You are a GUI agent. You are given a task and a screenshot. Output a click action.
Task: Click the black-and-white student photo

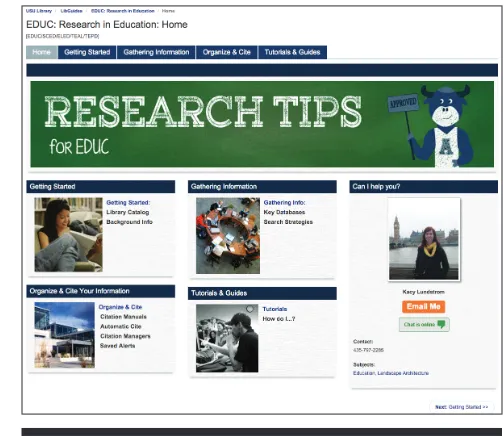point(227,338)
